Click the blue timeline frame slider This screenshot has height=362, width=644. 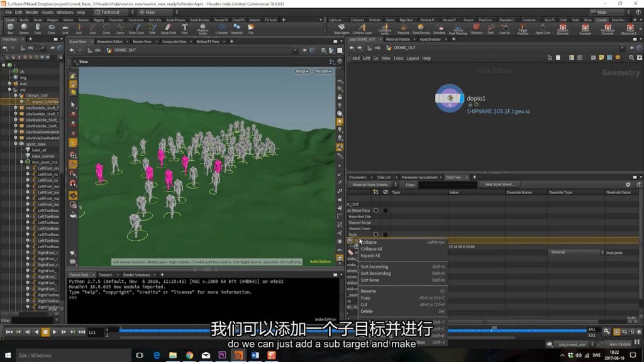[352, 330]
